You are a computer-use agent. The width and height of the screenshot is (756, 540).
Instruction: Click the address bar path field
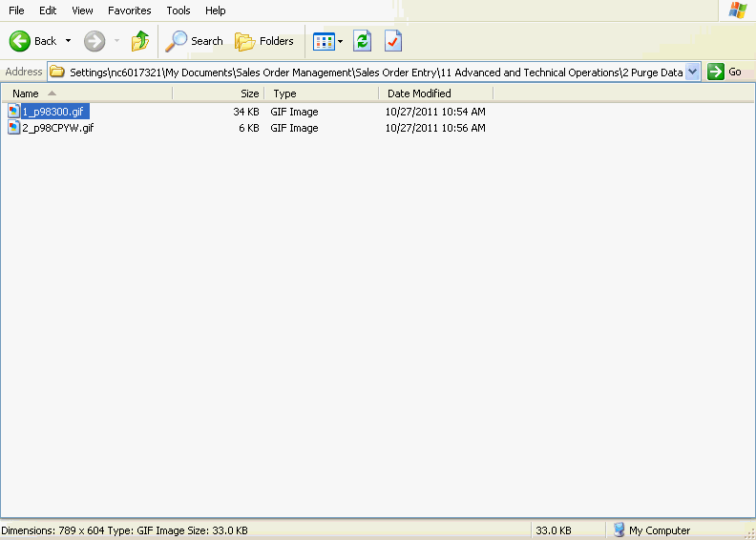coord(373,72)
